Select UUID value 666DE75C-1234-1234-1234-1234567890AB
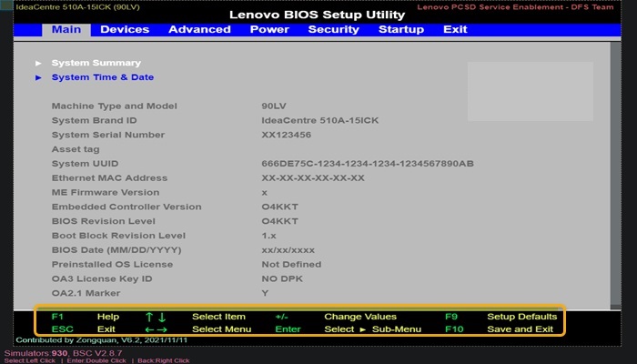This screenshot has height=364, width=637. (368, 164)
